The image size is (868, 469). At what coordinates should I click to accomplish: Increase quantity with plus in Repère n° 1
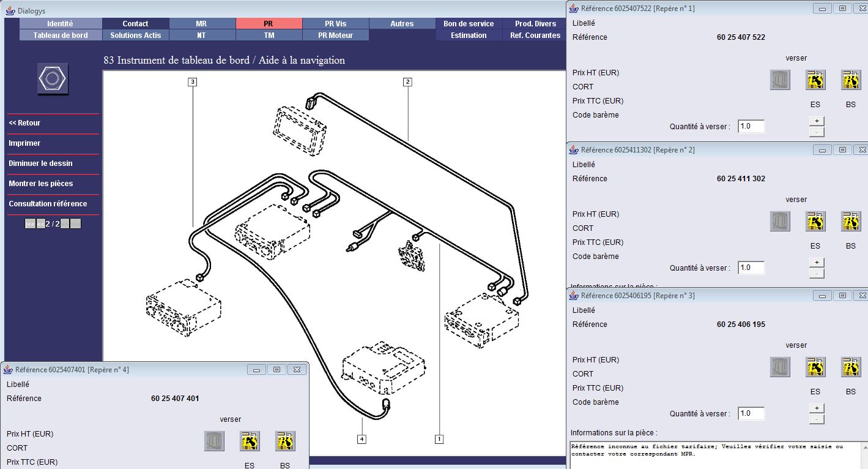[x=817, y=121]
